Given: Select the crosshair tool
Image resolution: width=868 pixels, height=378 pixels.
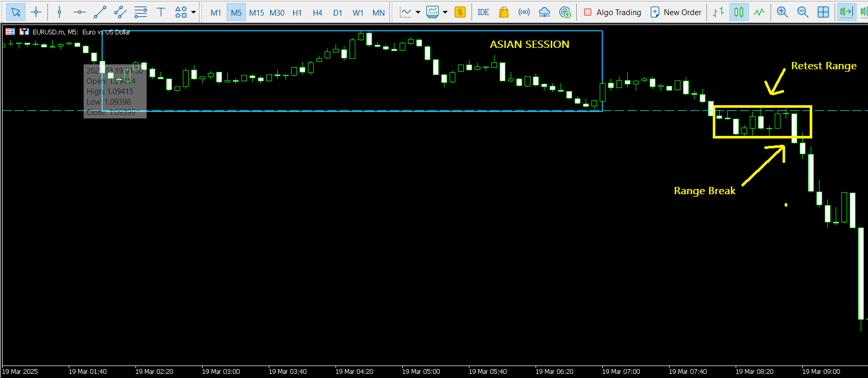Looking at the screenshot, I should 36,12.
